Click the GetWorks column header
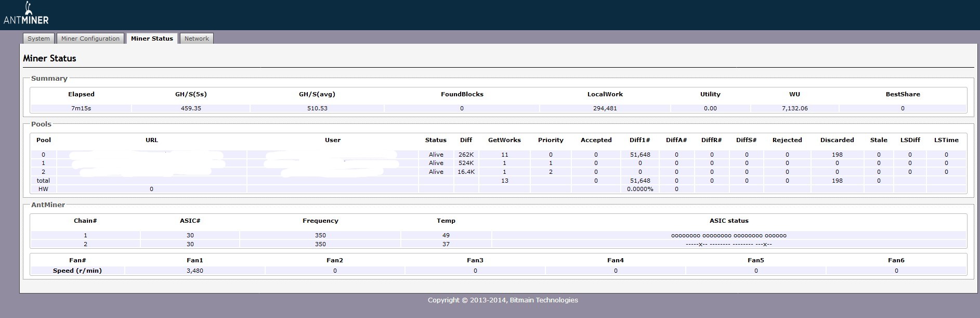The image size is (980, 318). [x=504, y=140]
